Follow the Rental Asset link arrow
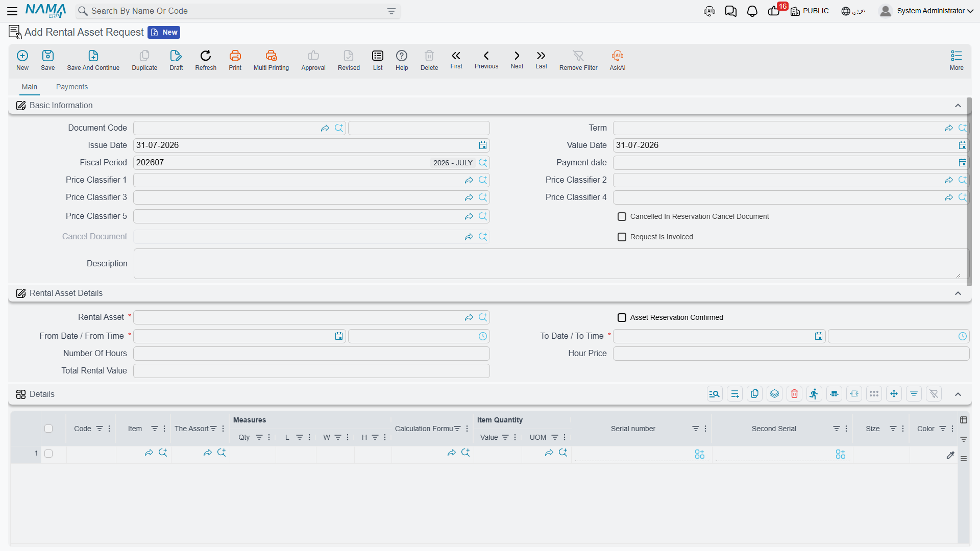This screenshot has width=980, height=551. 469,317
